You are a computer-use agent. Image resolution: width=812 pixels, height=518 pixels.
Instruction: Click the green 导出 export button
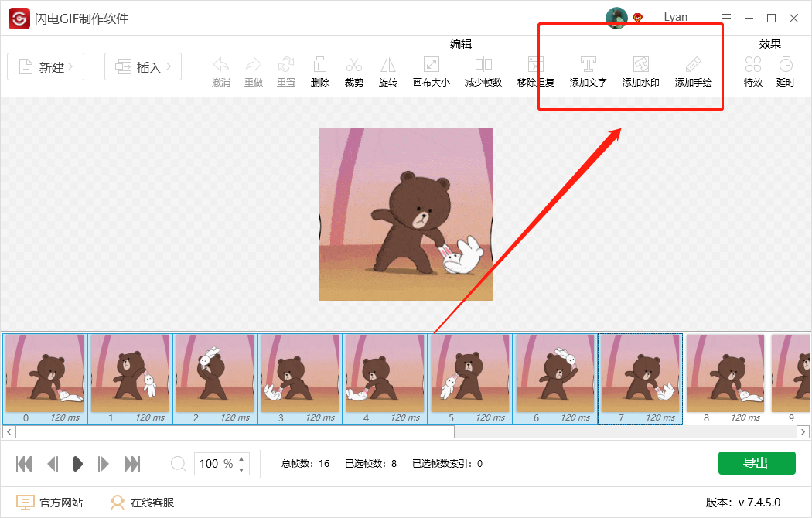pos(756,462)
